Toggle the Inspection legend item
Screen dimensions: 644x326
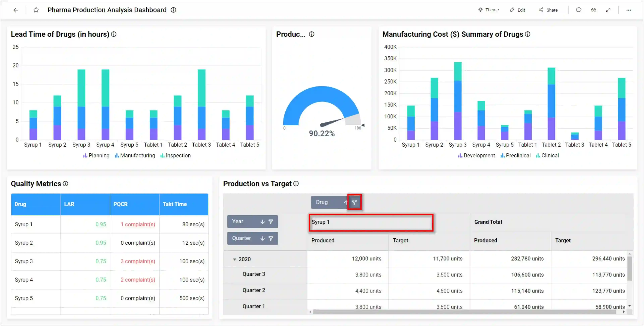click(x=178, y=155)
